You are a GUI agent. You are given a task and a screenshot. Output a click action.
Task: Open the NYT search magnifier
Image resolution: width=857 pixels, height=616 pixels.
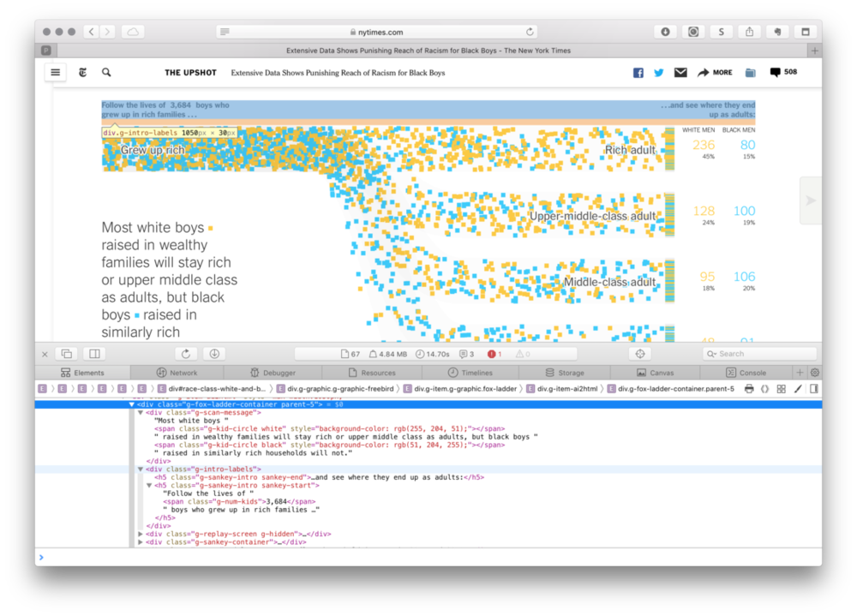pos(106,72)
